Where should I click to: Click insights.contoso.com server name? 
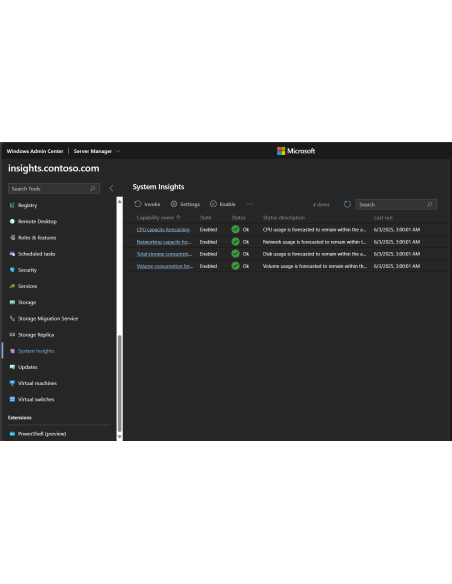click(54, 168)
